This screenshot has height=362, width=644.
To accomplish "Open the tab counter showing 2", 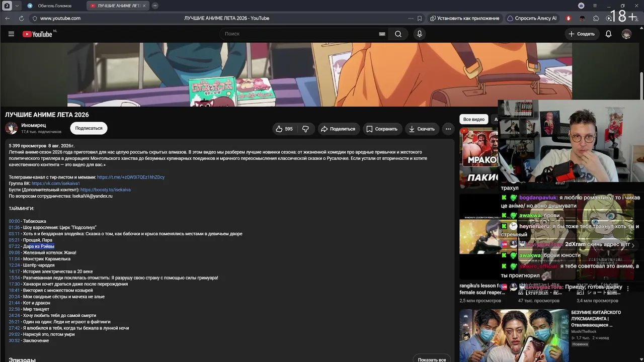I will (x=7, y=6).
